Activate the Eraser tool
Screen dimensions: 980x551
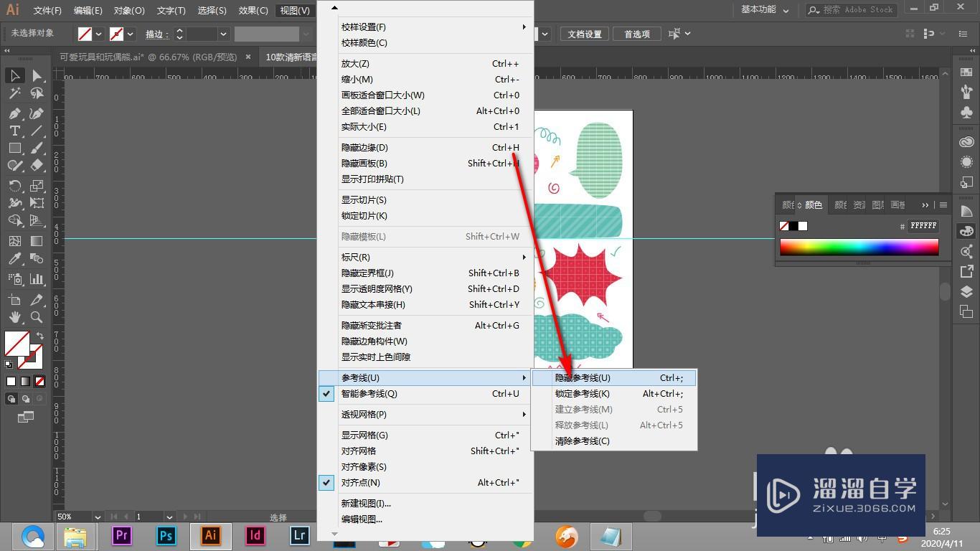tap(37, 165)
